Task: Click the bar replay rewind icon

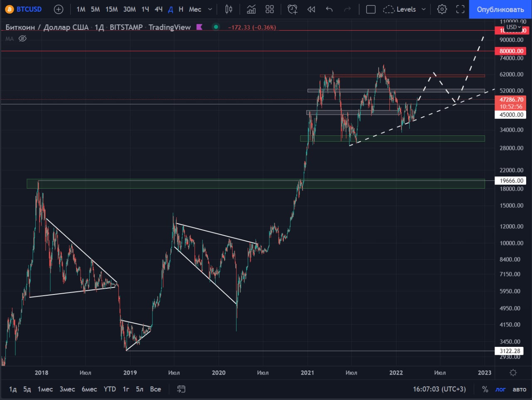Action: pyautogui.click(x=311, y=9)
